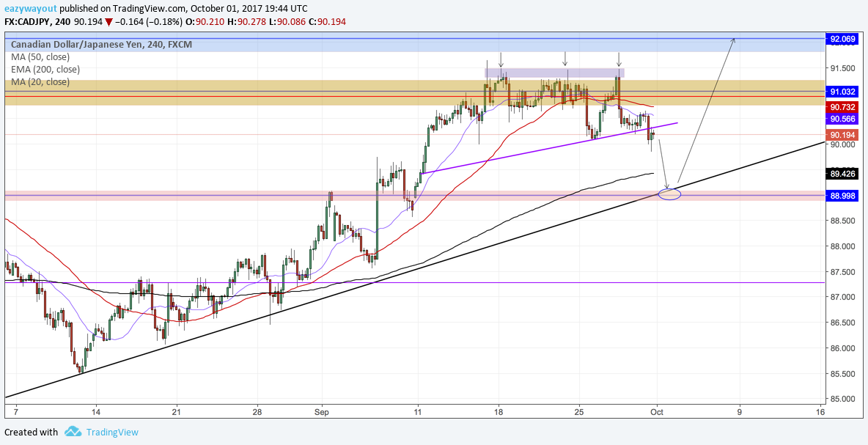Click the October 01, 2017 19:44 UTC timestamp

pyautogui.click(x=249, y=9)
